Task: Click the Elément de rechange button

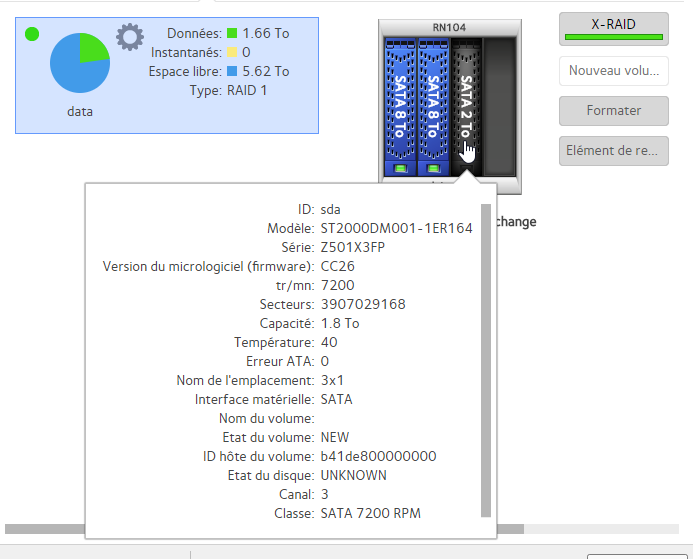Action: tap(613, 151)
